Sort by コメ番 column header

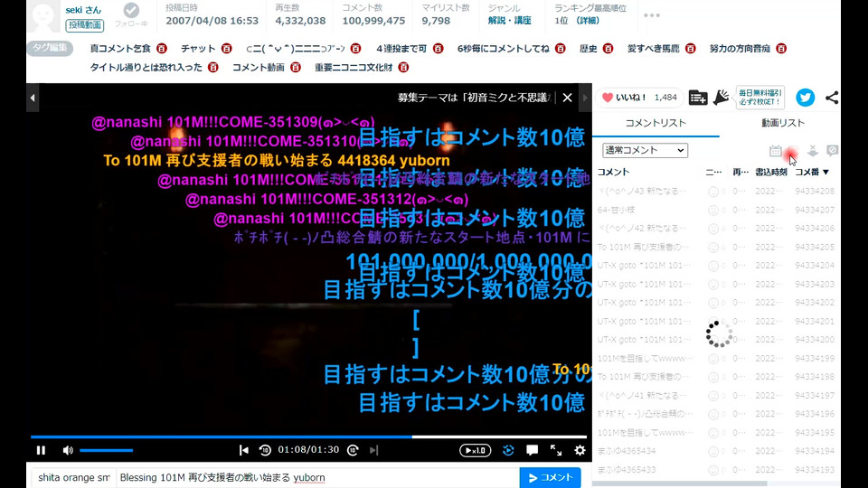(812, 172)
